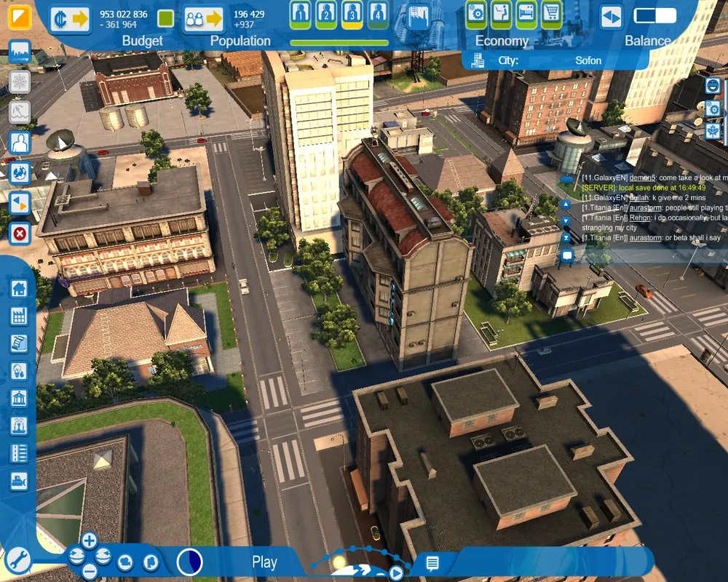Image resolution: width=728 pixels, height=582 pixels.
Task: Click the orange corner icon at top-left
Action: coord(20,16)
